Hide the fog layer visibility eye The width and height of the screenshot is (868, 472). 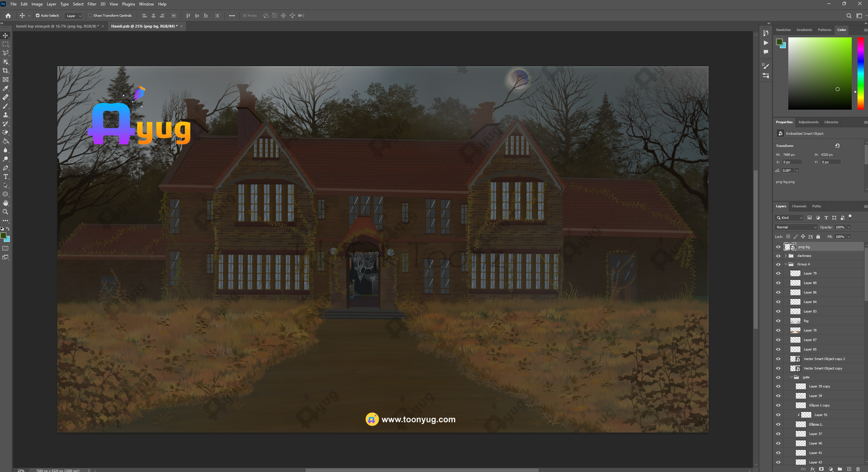coord(778,321)
